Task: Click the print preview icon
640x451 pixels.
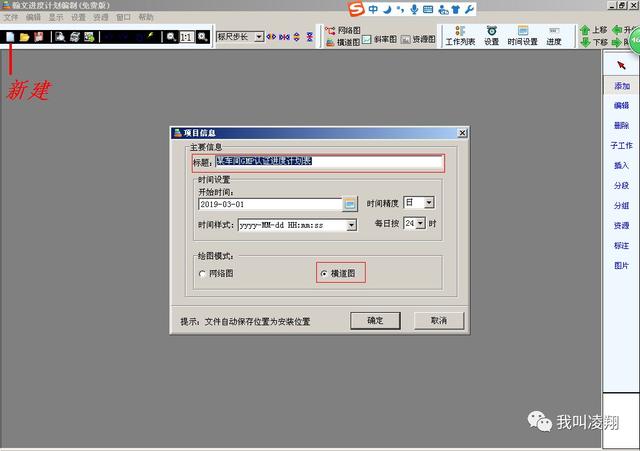Action: [60, 37]
